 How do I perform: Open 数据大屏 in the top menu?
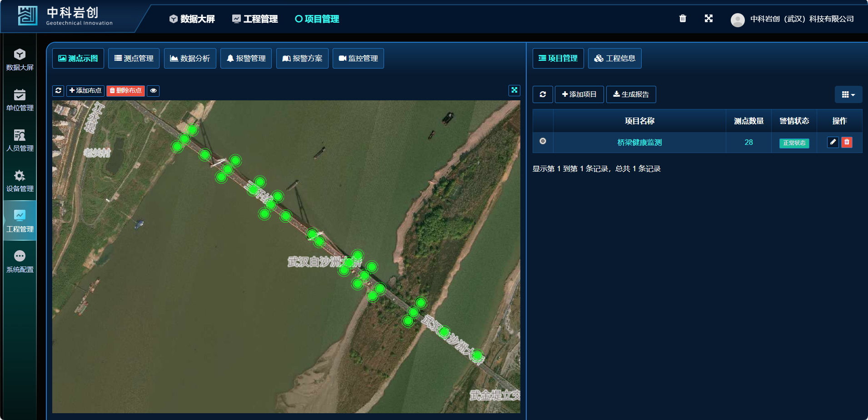tap(192, 19)
